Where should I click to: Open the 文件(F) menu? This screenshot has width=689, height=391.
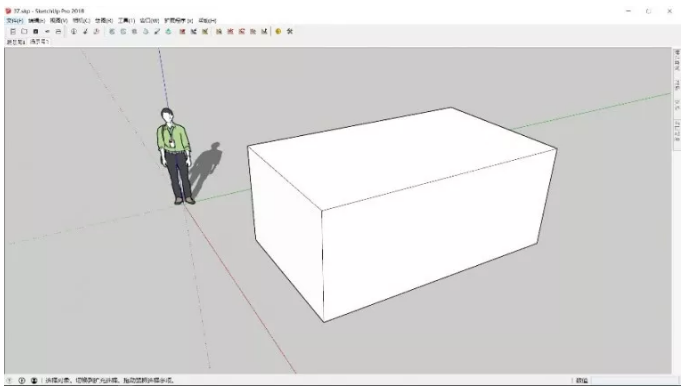point(14,21)
